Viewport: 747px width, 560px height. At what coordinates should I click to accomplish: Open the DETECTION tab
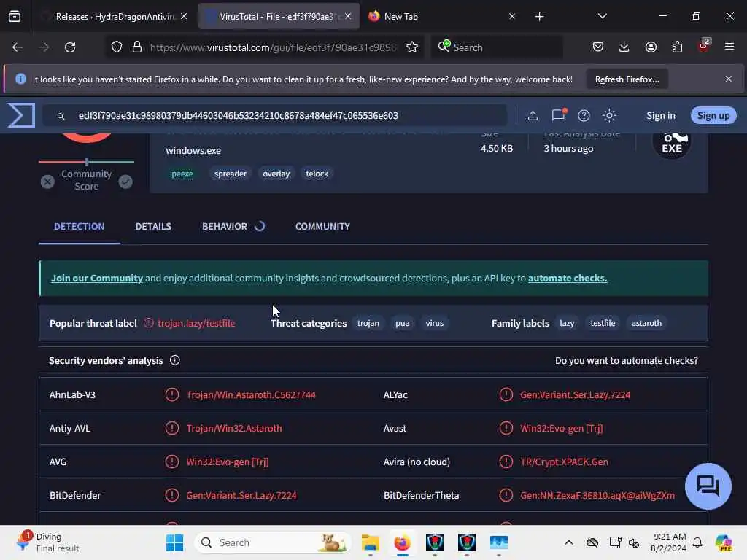point(79,227)
